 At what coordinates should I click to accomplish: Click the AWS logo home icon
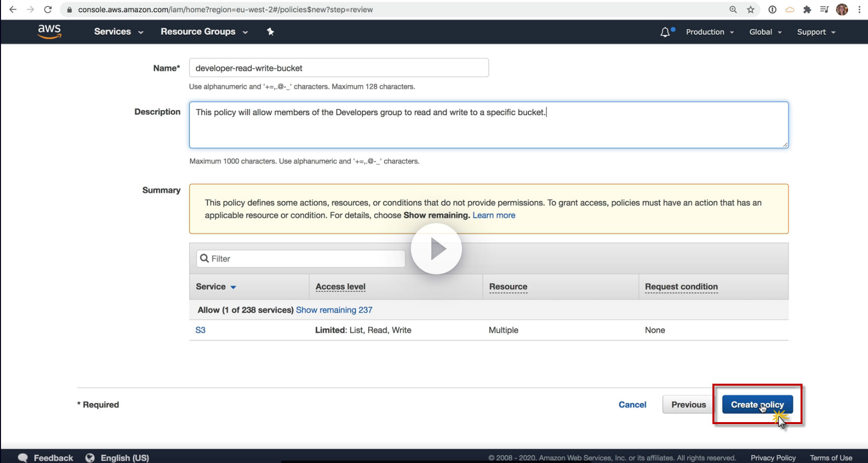49,32
